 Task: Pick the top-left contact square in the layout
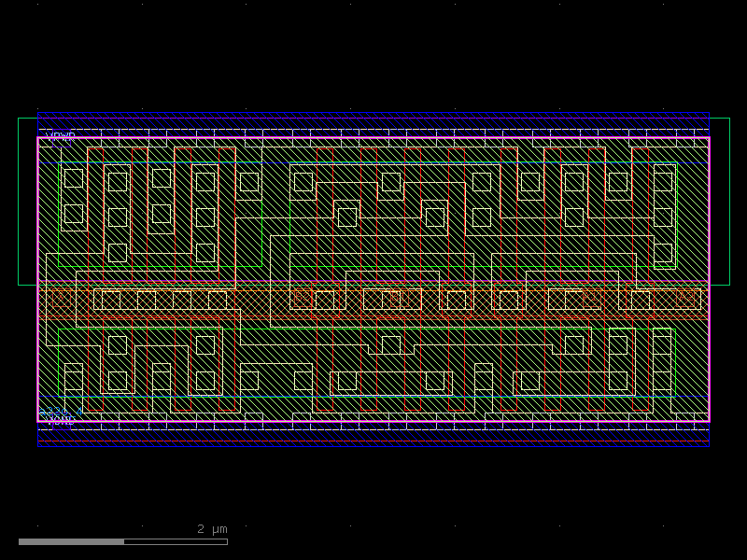73,178
